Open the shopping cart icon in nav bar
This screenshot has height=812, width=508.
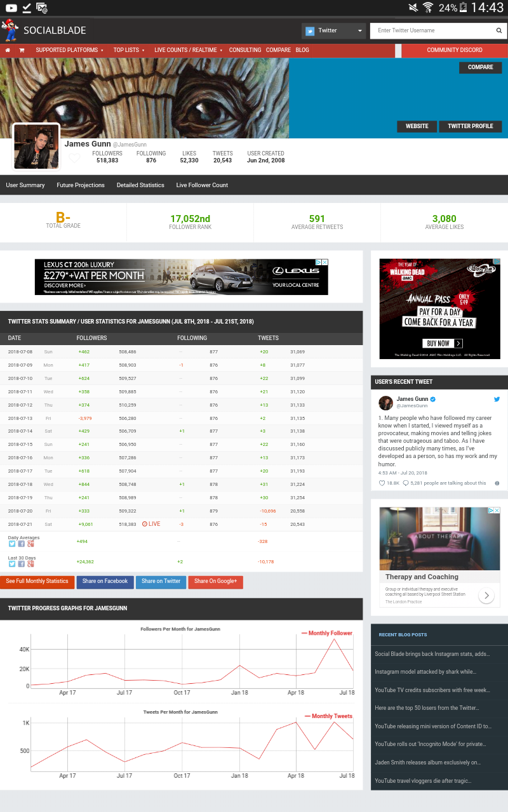pos(22,50)
